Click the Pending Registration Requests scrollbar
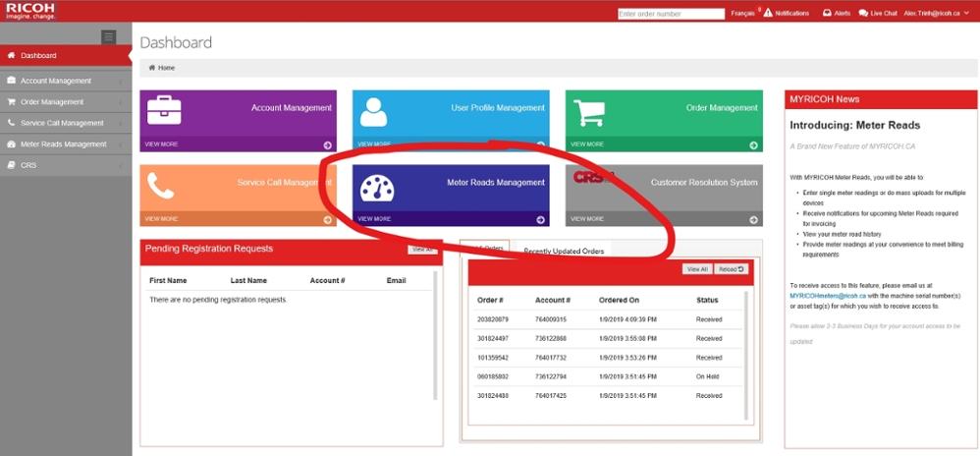The image size is (980, 456). point(435,335)
